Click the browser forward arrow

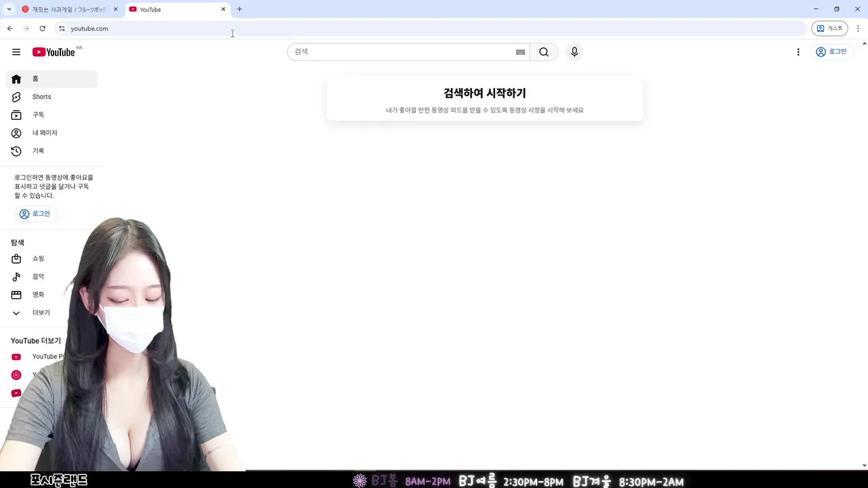(26, 28)
